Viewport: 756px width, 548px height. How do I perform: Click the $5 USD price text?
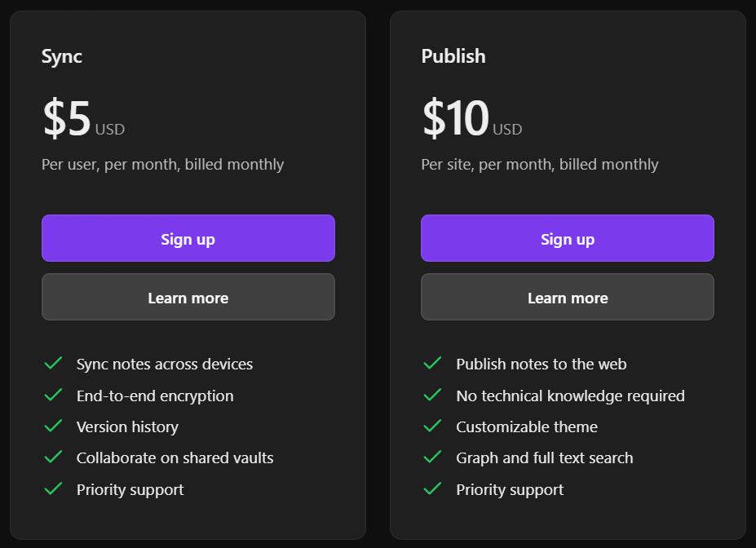click(x=84, y=118)
